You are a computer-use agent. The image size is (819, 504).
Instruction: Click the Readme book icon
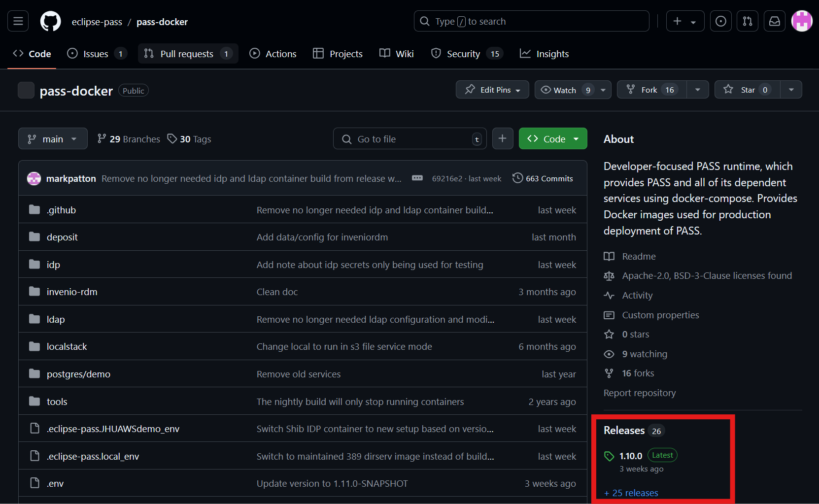coord(609,256)
